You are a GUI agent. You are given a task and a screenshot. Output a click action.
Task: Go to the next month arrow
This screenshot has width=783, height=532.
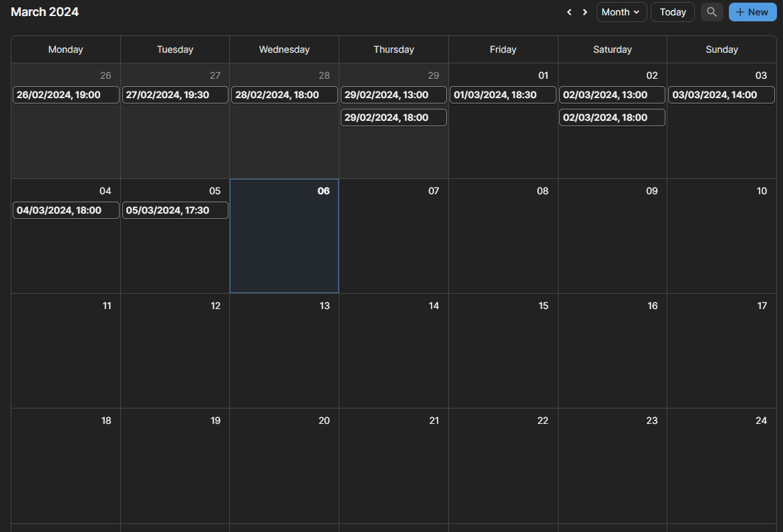click(585, 12)
